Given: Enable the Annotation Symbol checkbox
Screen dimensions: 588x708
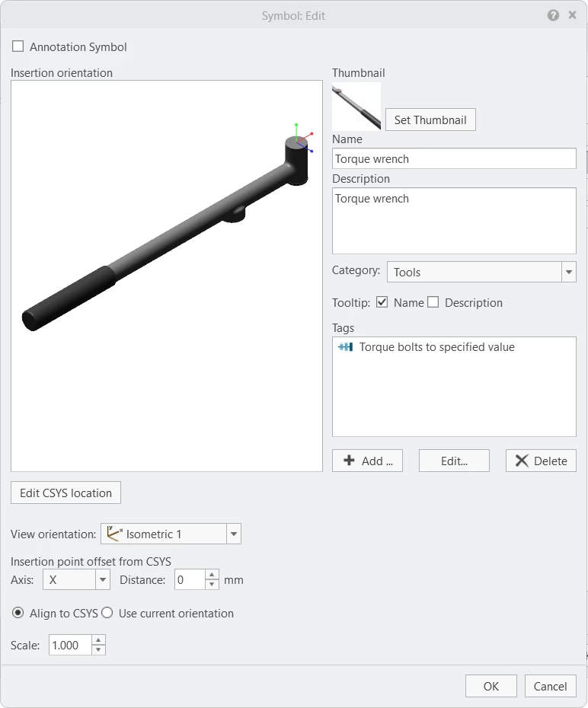Looking at the screenshot, I should (18, 46).
